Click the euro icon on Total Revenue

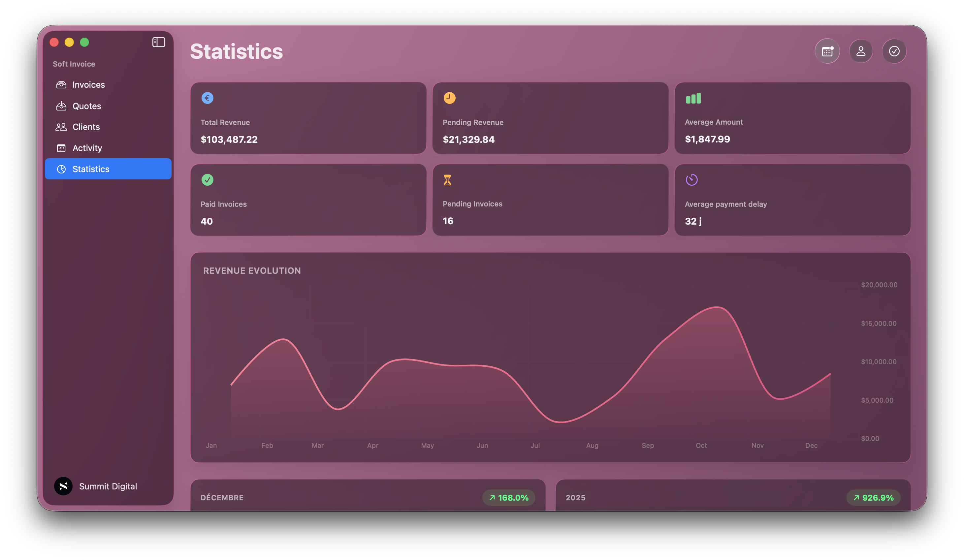[207, 98]
